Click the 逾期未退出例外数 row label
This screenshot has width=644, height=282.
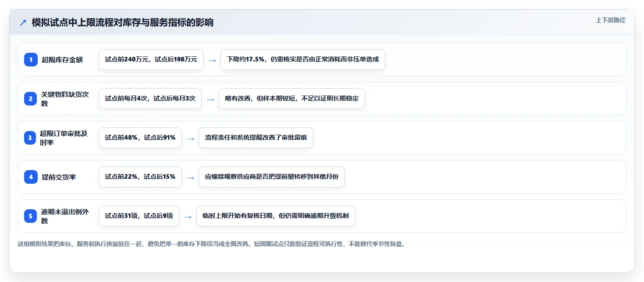pyautogui.click(x=66, y=216)
